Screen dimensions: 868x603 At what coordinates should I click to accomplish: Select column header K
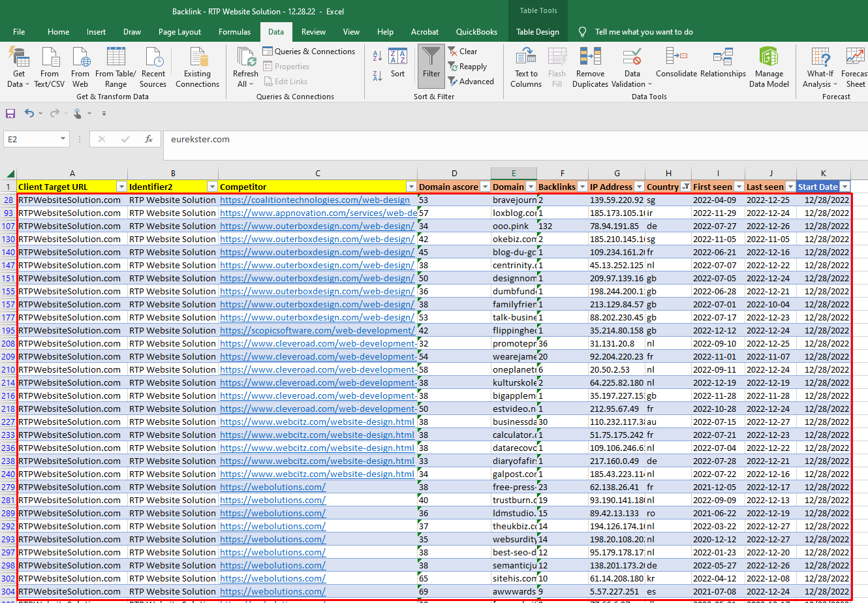point(824,173)
